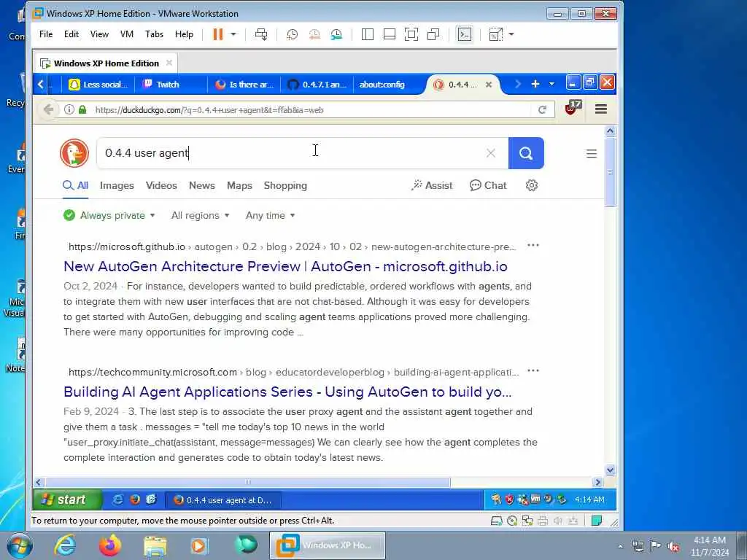Image resolution: width=747 pixels, height=560 pixels.
Task: Take a snapshot of the virtual machine
Action: [292, 34]
